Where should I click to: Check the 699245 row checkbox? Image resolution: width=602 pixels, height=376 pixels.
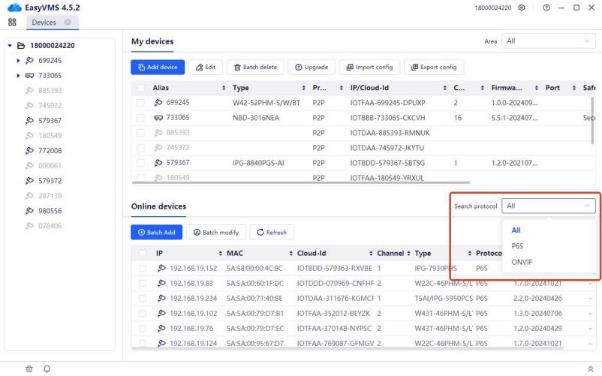point(141,103)
